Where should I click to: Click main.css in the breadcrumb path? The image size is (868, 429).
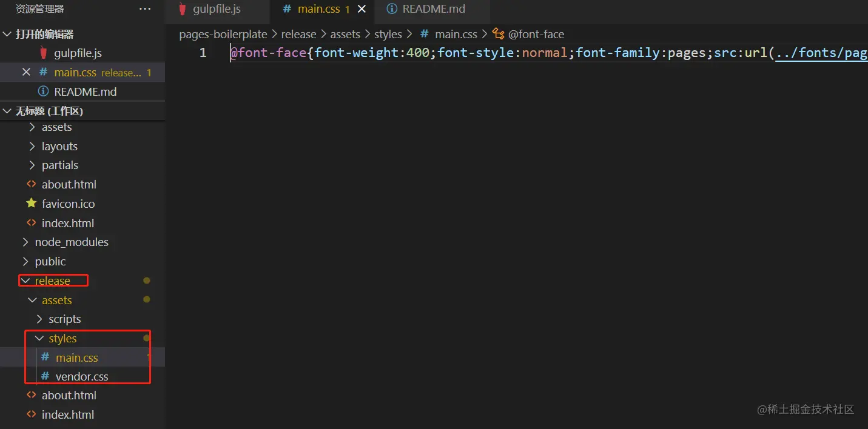click(456, 35)
